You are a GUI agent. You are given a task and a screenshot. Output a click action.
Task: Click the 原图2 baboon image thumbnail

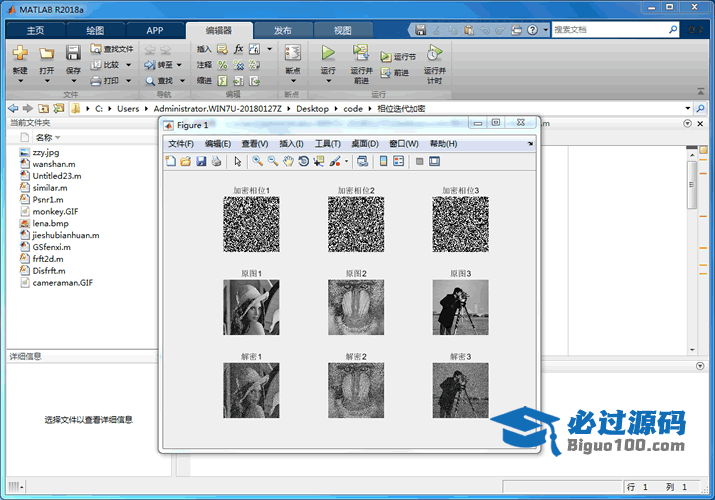pyautogui.click(x=356, y=307)
